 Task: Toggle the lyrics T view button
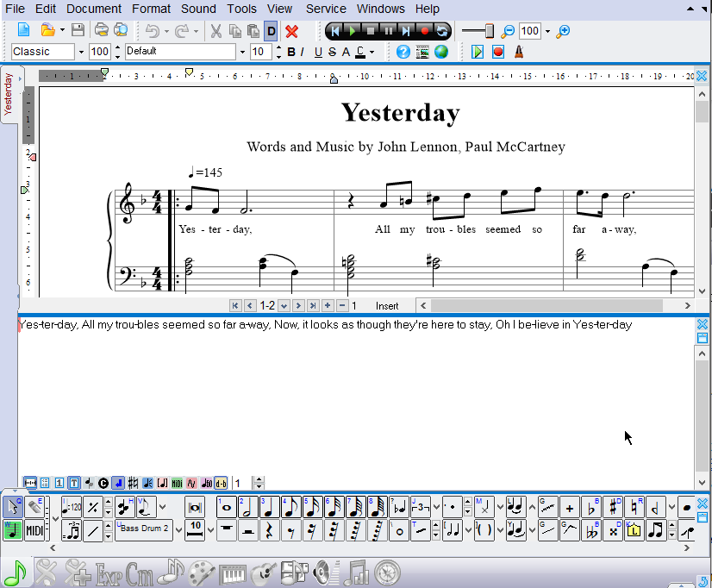[x=74, y=483]
